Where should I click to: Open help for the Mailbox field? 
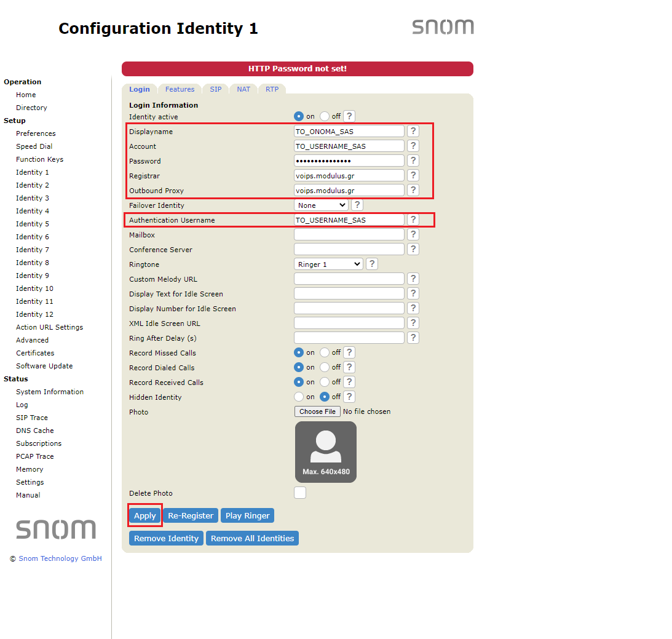pyautogui.click(x=413, y=234)
